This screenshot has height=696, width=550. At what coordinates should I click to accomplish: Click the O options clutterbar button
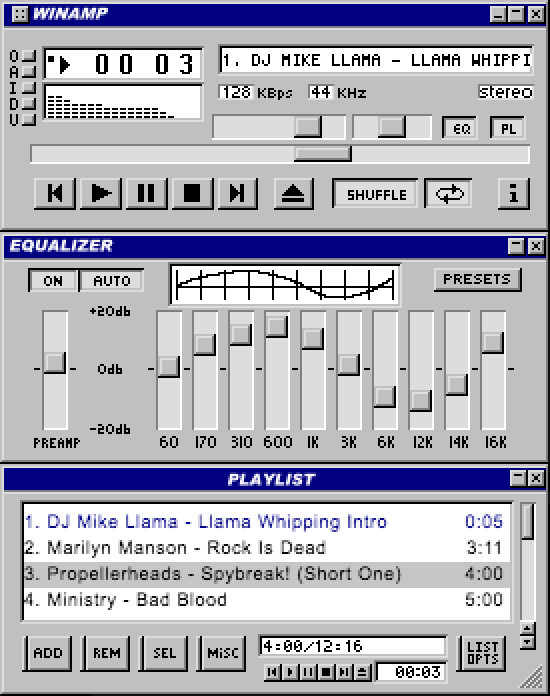coord(29,55)
